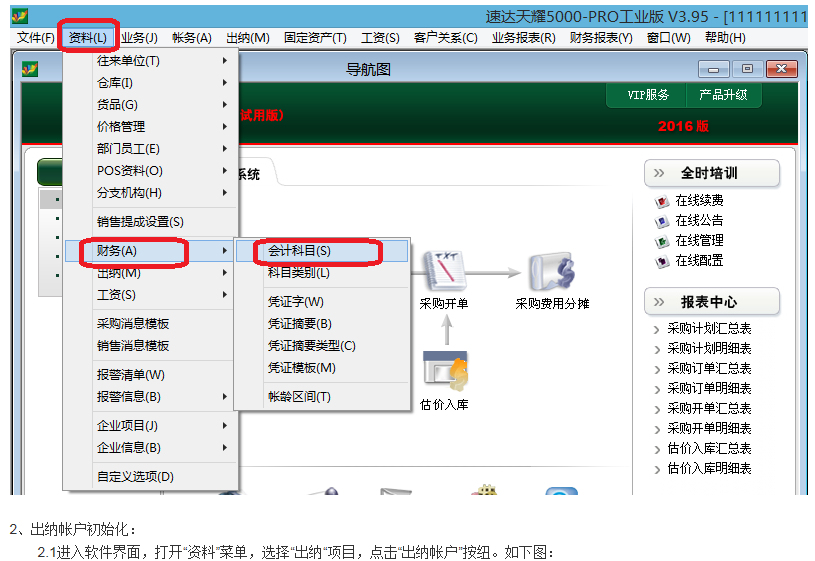Open the 客户关系(C) menu
The height and width of the screenshot is (561, 815).
click(x=445, y=38)
